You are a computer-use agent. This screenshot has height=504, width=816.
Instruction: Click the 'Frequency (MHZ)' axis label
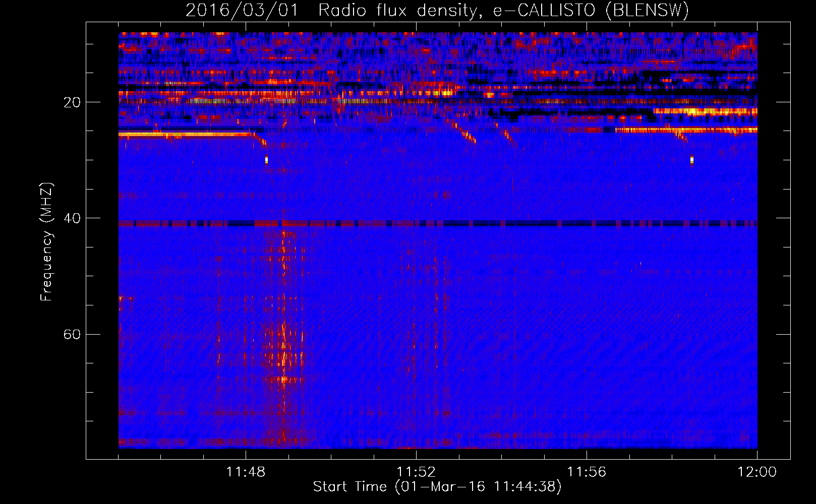[x=46, y=242]
